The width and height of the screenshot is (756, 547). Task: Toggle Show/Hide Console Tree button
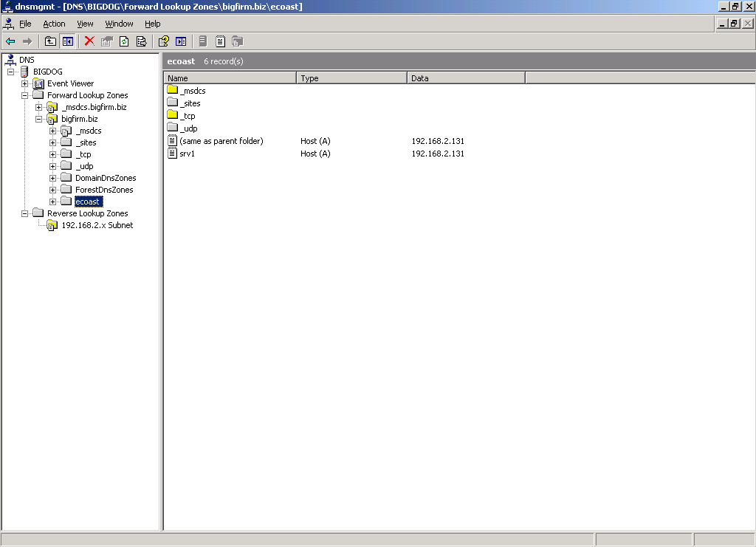(x=67, y=41)
